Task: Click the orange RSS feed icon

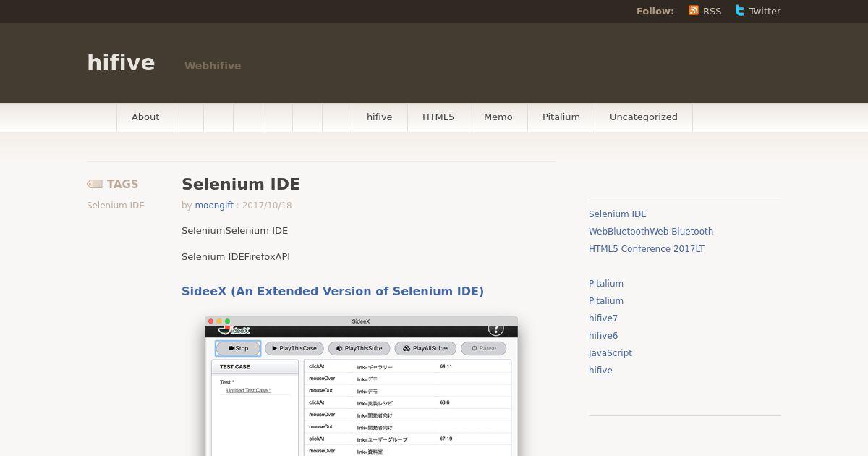Action: click(x=694, y=10)
